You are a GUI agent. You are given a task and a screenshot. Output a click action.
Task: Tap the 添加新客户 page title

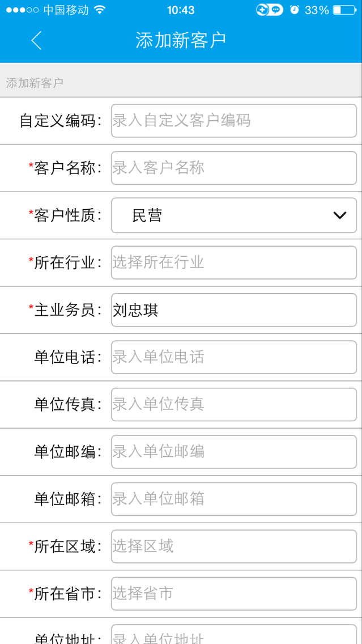point(181,40)
